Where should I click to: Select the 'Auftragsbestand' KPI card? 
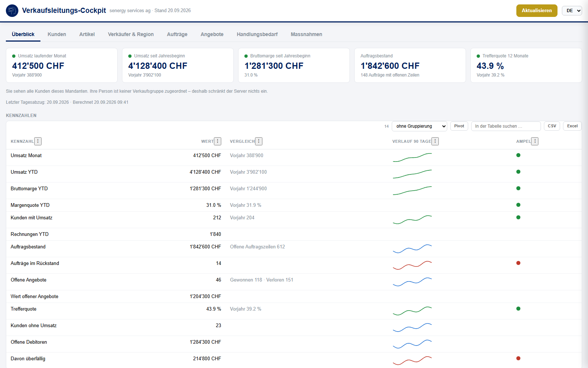click(410, 66)
